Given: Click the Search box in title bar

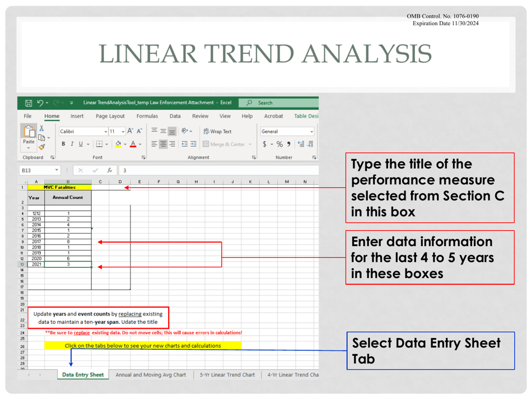Looking at the screenshot, I should click(280, 103).
